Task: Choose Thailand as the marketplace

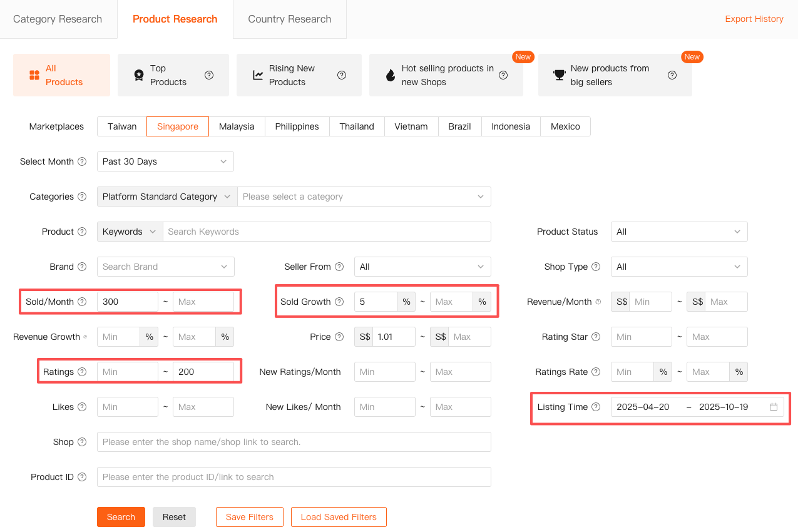Action: 357,126
